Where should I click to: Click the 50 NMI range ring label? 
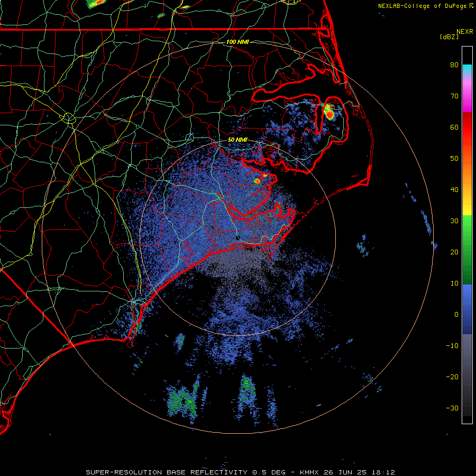tap(237, 140)
